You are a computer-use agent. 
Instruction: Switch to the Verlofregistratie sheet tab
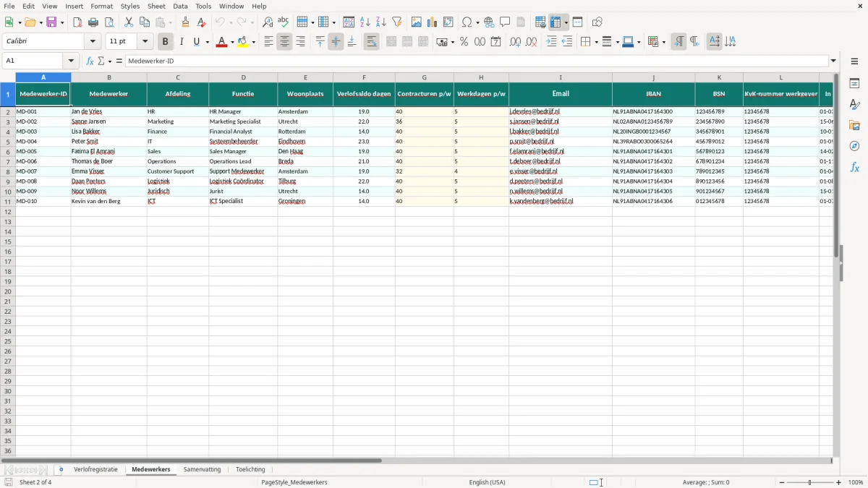point(95,469)
